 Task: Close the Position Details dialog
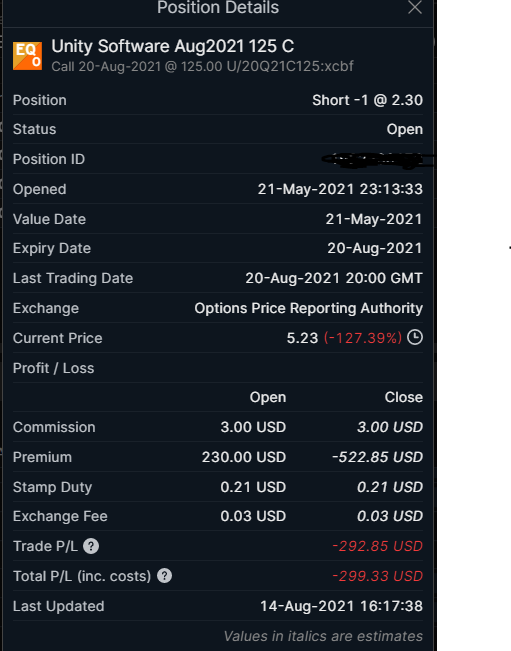point(415,7)
